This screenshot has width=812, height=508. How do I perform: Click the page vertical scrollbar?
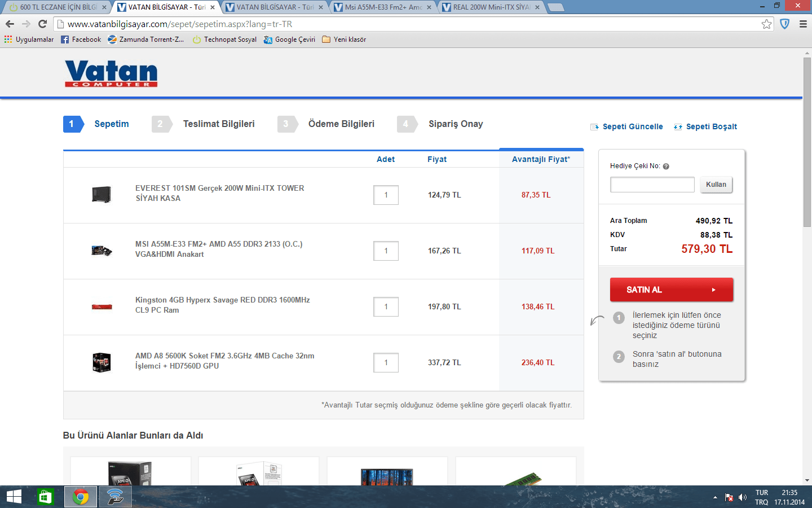(807, 142)
